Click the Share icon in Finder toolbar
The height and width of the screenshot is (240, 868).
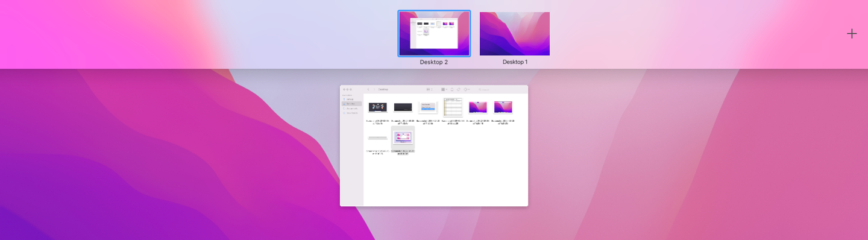click(452, 89)
